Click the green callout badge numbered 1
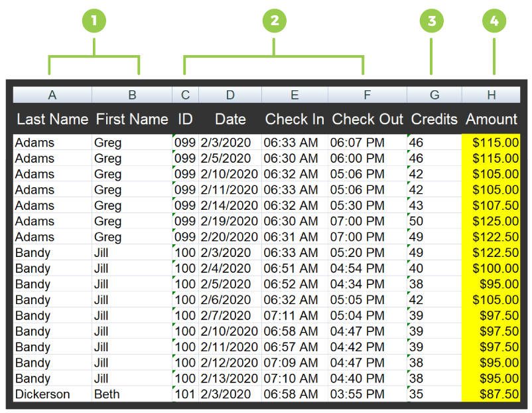 pos(94,21)
